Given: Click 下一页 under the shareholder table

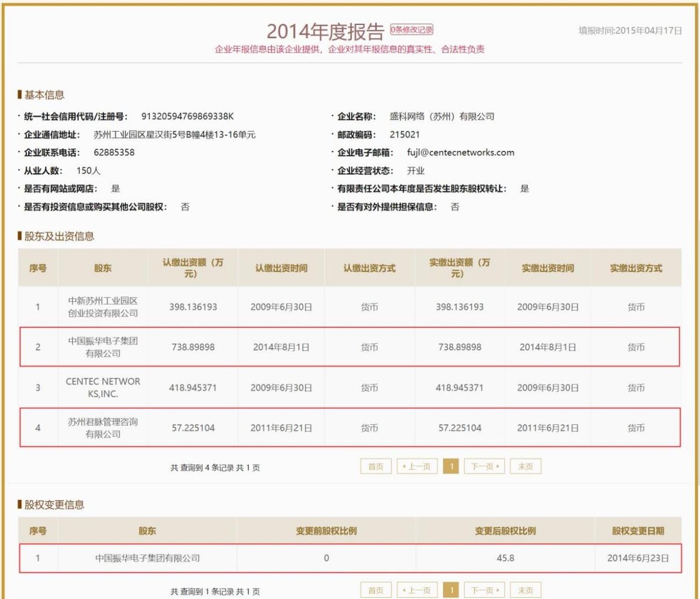Looking at the screenshot, I should point(485,466).
